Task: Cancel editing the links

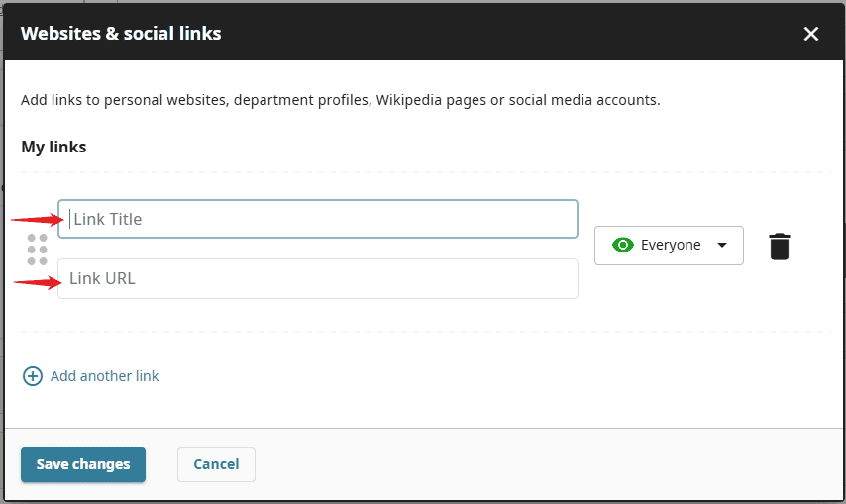Action: 216,464
